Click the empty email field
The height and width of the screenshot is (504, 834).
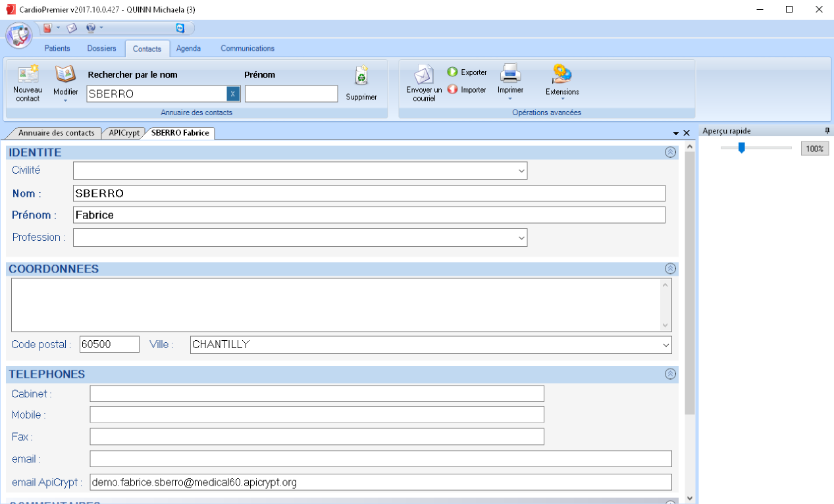[381, 459]
